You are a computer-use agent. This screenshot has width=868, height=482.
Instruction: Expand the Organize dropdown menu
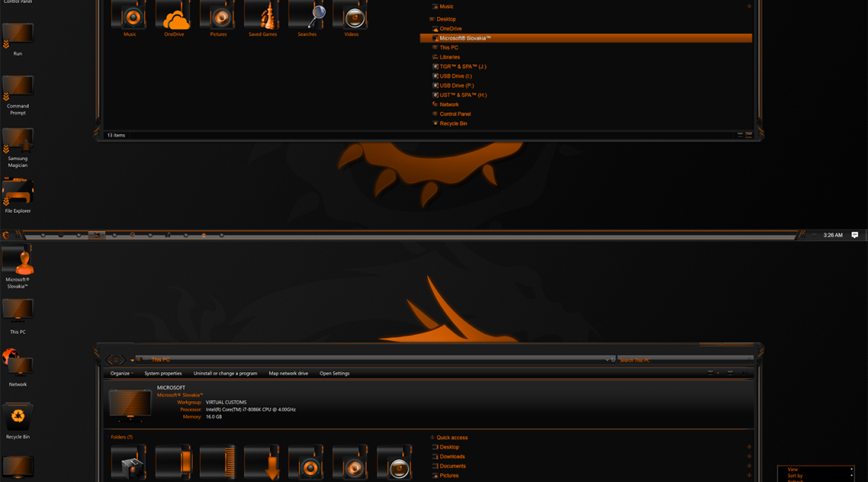pos(122,374)
